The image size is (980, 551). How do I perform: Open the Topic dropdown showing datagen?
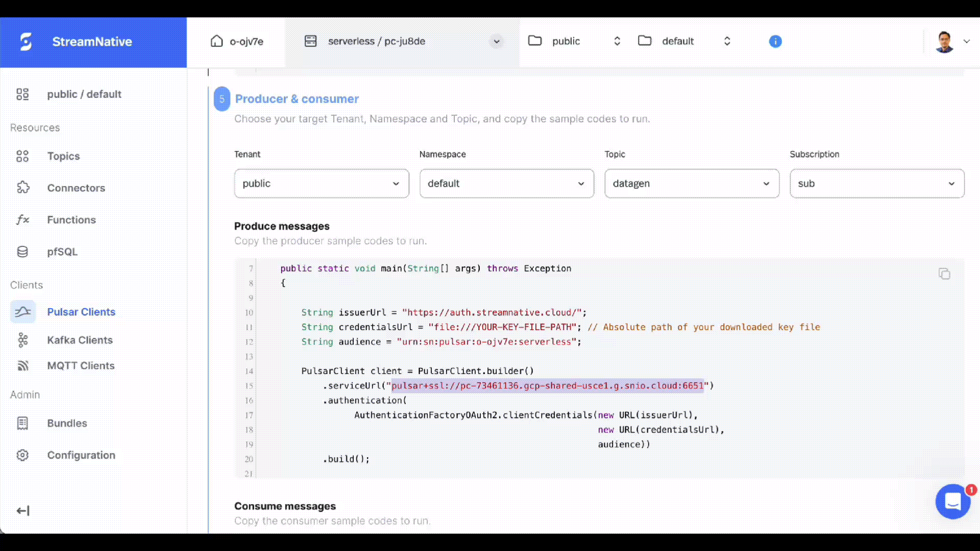tap(692, 184)
